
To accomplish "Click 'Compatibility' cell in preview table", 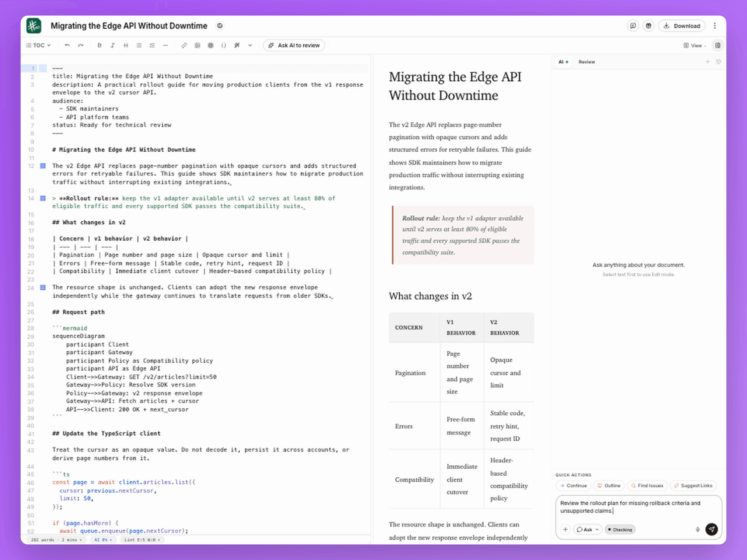I will (x=414, y=479).
